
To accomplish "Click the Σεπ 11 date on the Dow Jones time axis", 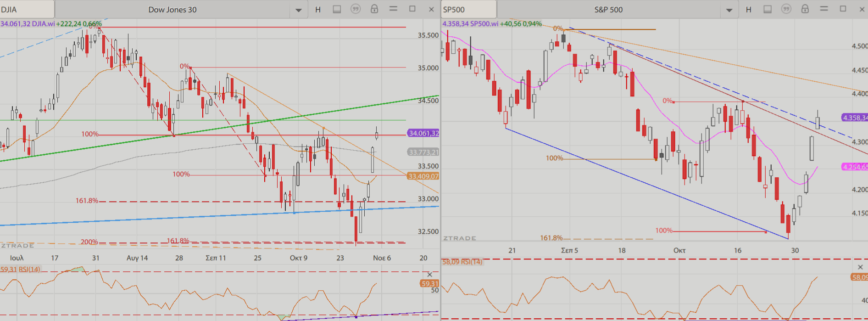I will coord(216,258).
